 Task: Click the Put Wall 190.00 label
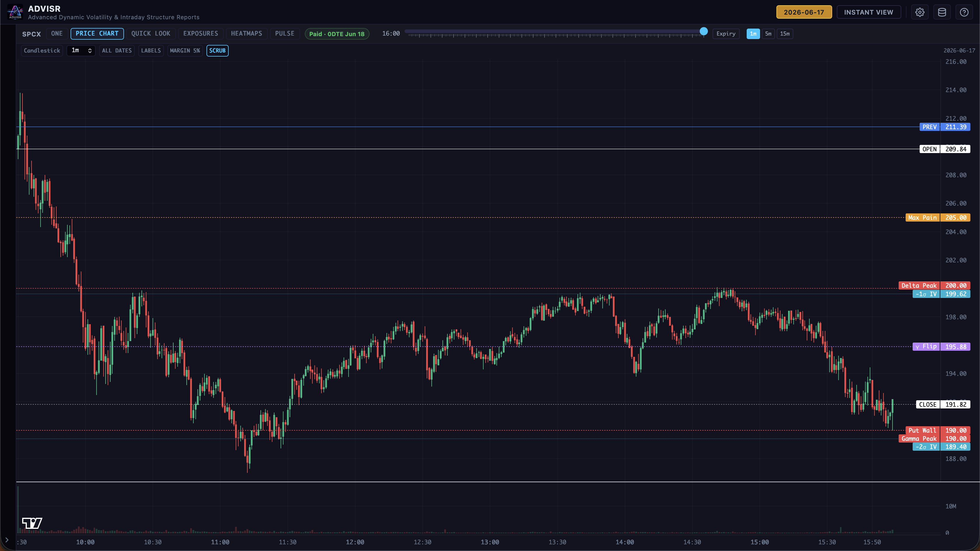tap(938, 431)
